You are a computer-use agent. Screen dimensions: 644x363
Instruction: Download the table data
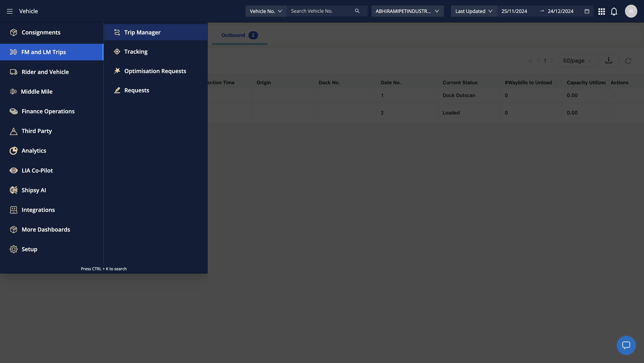(x=608, y=60)
